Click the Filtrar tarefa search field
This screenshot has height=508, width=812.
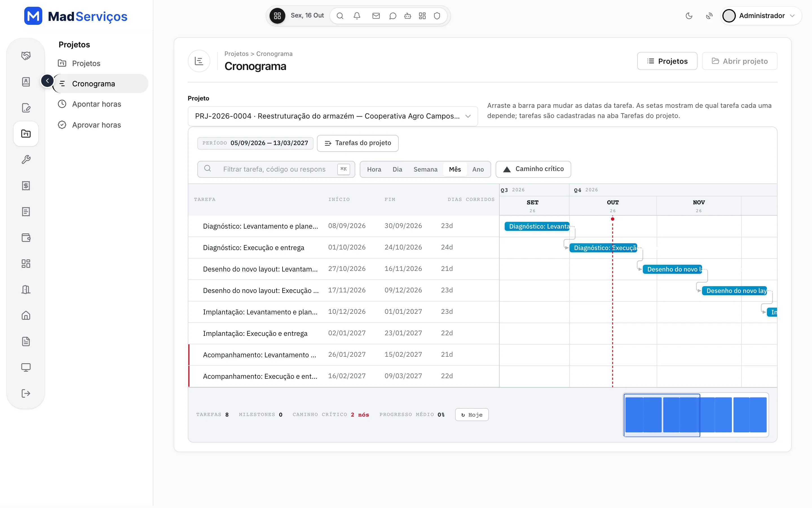(x=276, y=169)
